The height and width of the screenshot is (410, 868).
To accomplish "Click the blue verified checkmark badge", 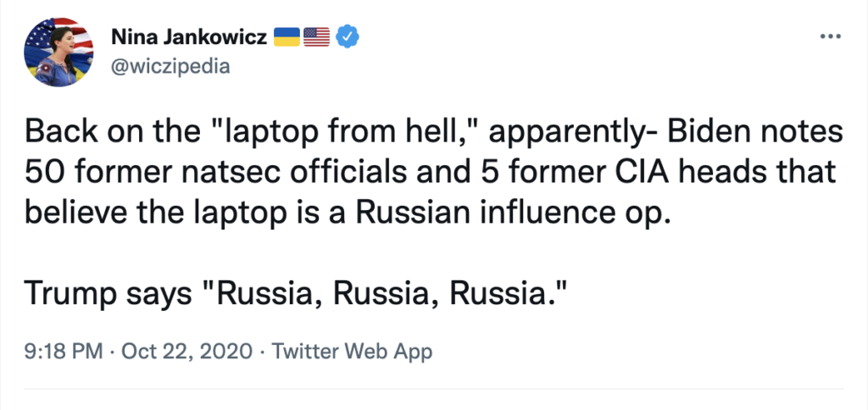I will click(348, 37).
